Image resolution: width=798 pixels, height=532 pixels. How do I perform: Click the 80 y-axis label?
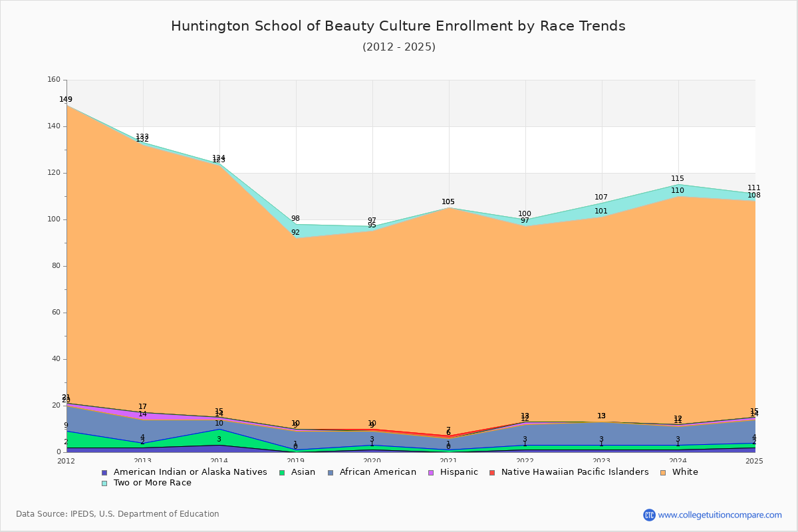click(56, 266)
